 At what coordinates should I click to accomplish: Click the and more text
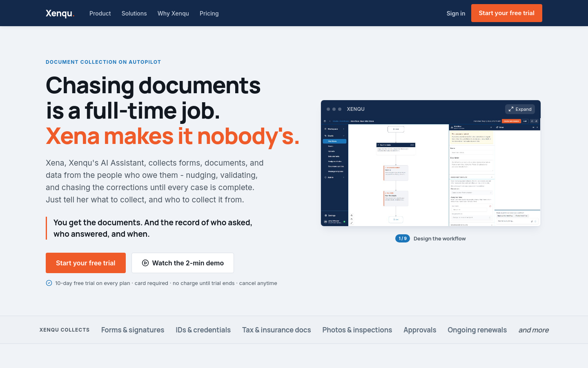tap(534, 330)
